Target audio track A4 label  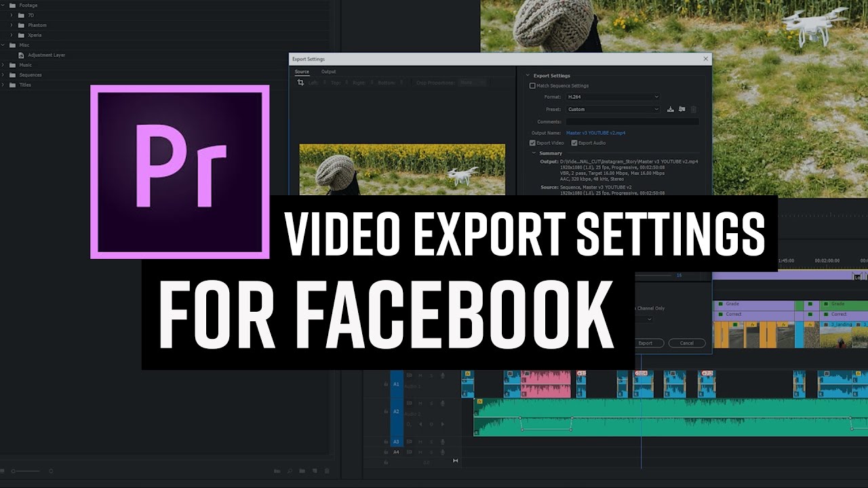pyautogui.click(x=396, y=452)
